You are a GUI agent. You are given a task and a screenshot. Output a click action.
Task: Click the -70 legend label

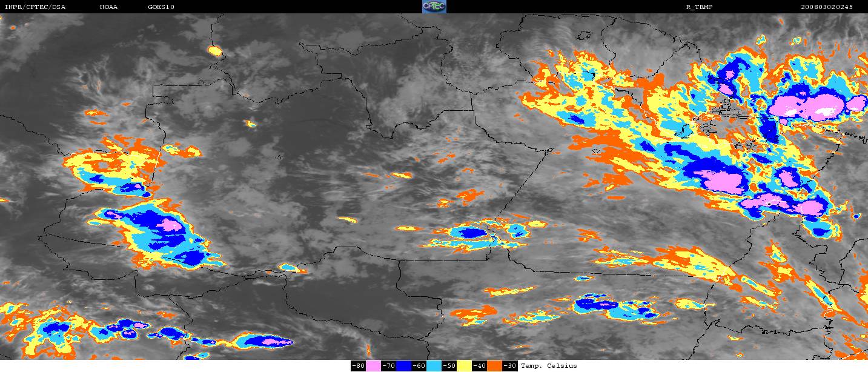388,366
